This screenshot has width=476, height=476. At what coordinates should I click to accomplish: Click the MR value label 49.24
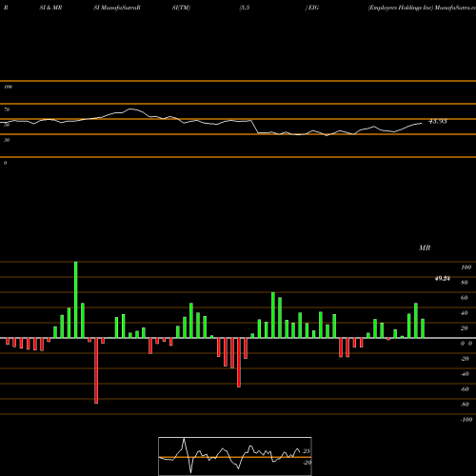tap(443, 279)
